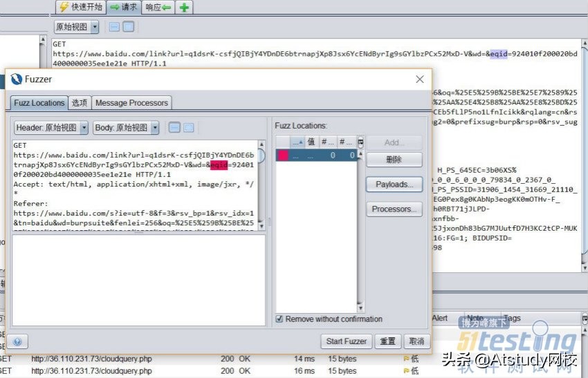Click the green plus add-tab icon
The image size is (588, 378).
tap(184, 8)
